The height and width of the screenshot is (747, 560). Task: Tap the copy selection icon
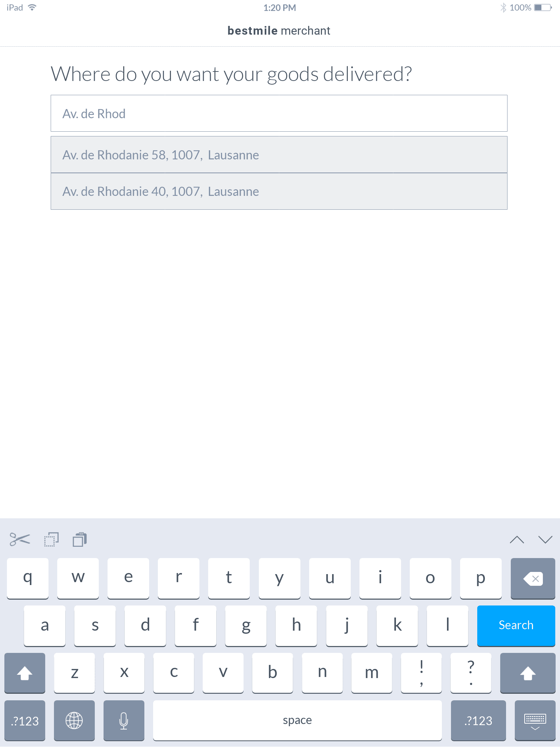(x=51, y=539)
